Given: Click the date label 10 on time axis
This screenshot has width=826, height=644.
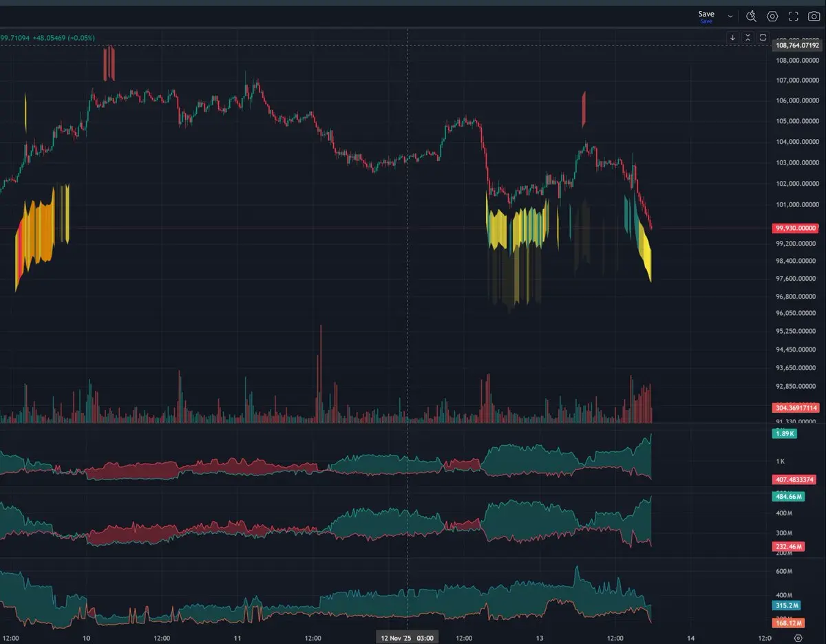Looking at the screenshot, I should [86, 638].
